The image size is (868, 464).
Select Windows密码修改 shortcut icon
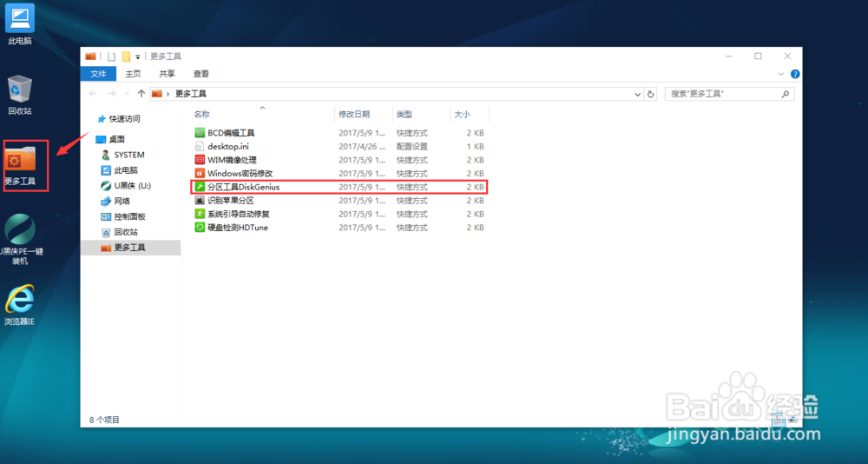click(200, 174)
